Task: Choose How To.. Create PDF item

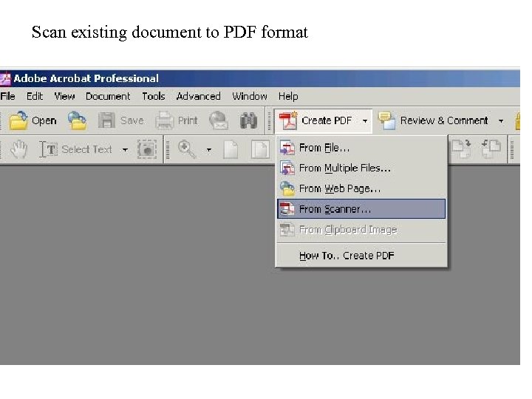Action: [361, 256]
